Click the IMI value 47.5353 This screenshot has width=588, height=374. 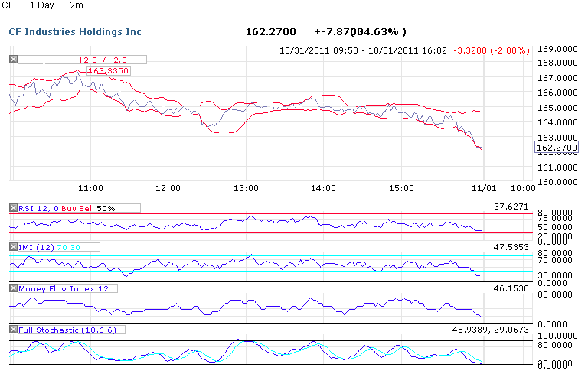[511, 247]
